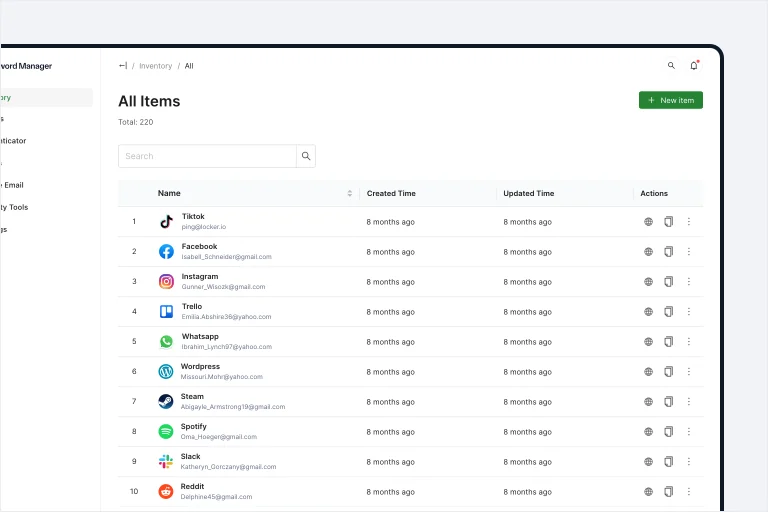Open website globe icon for Trello row

[x=648, y=312]
